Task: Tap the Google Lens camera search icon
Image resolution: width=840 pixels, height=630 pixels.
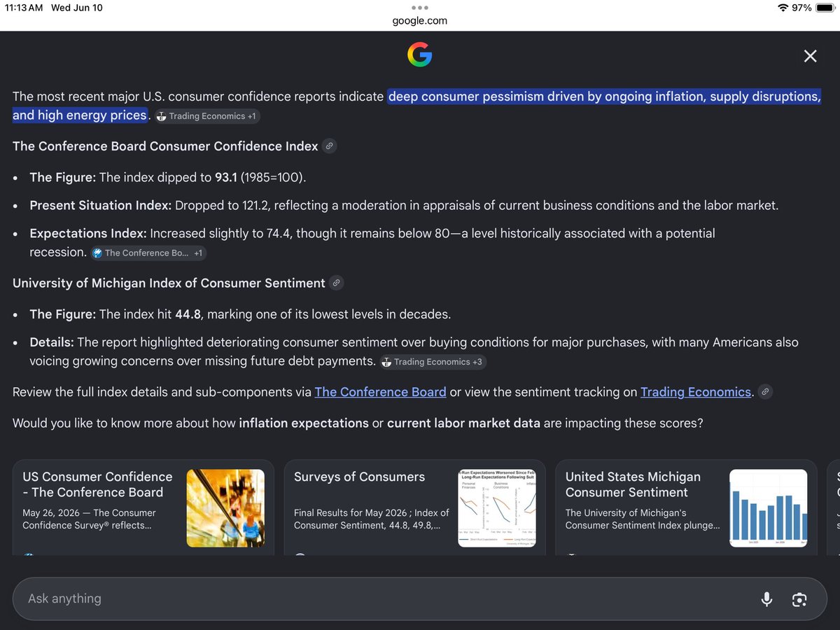Action: click(799, 599)
